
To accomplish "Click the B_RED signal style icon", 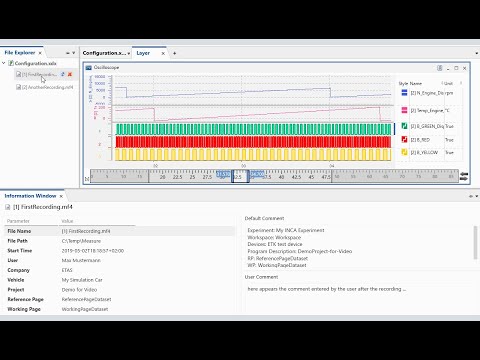I will [x=404, y=139].
